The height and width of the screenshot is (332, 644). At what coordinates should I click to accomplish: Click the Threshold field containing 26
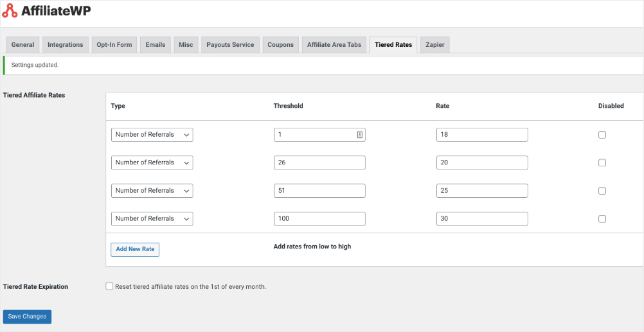tap(319, 162)
